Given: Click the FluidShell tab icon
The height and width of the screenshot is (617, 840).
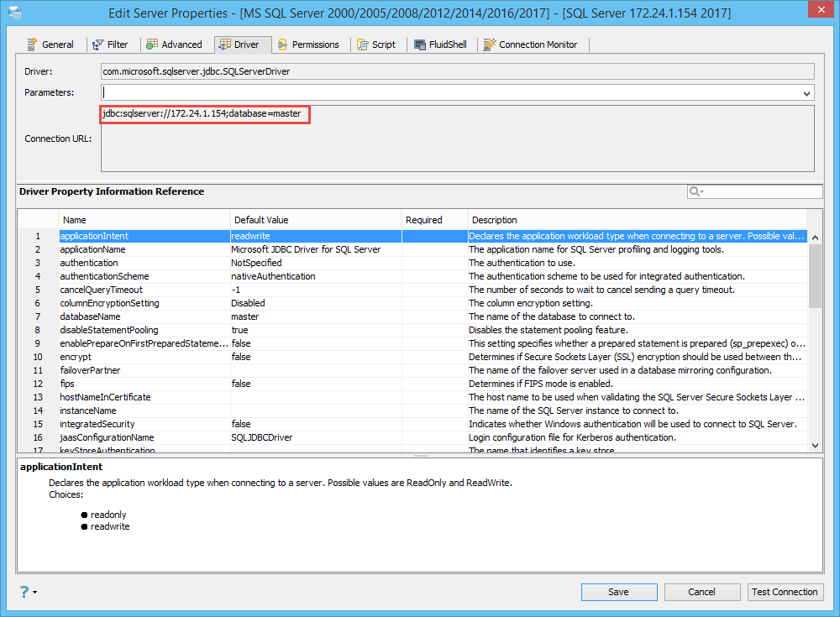Looking at the screenshot, I should 420,45.
